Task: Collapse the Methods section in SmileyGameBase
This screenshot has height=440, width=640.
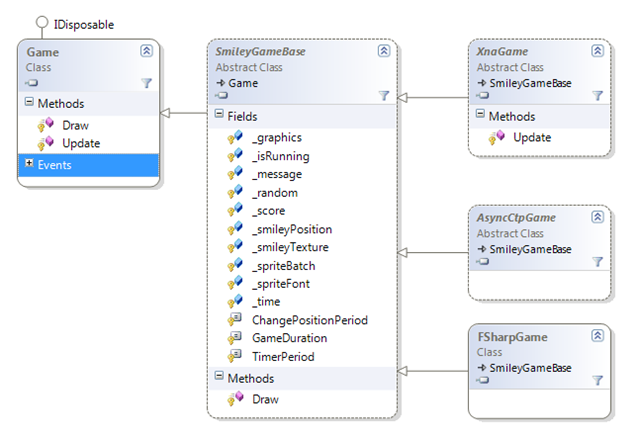Action: (x=219, y=376)
